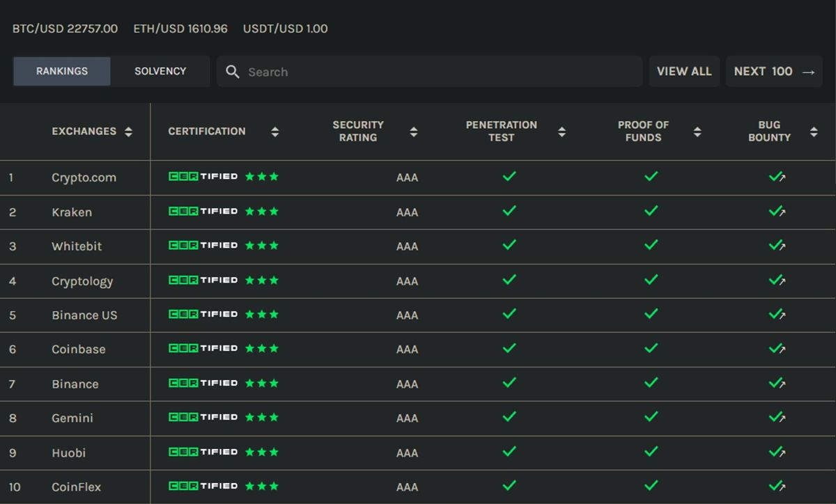Image resolution: width=836 pixels, height=504 pixels.
Task: Switch to the Solvency tab
Action: (x=160, y=71)
